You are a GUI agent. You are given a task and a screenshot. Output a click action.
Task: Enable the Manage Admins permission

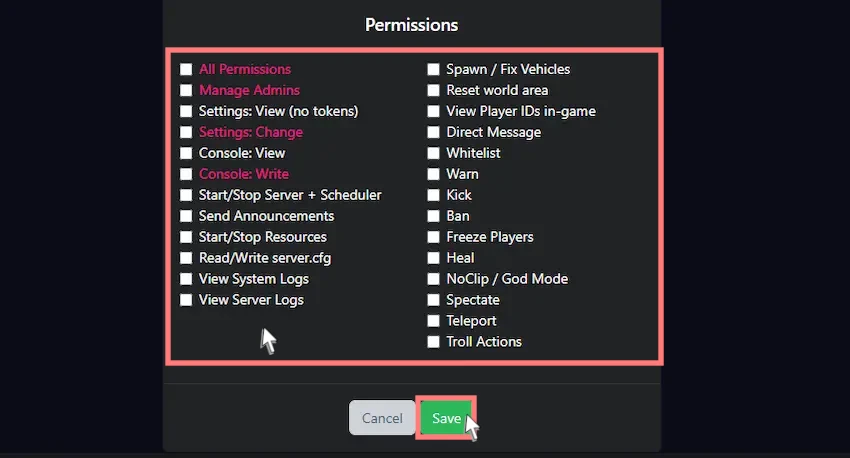pyautogui.click(x=186, y=90)
